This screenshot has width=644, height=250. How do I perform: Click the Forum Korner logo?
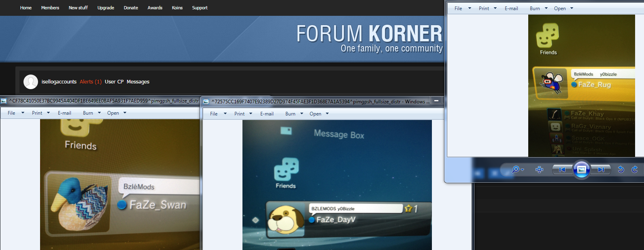[369, 39]
